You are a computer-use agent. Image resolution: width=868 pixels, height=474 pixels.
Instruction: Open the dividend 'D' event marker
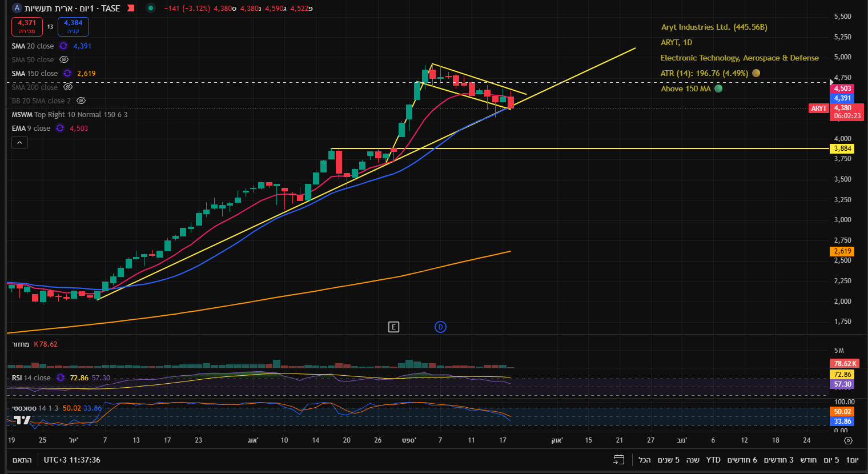coord(440,327)
